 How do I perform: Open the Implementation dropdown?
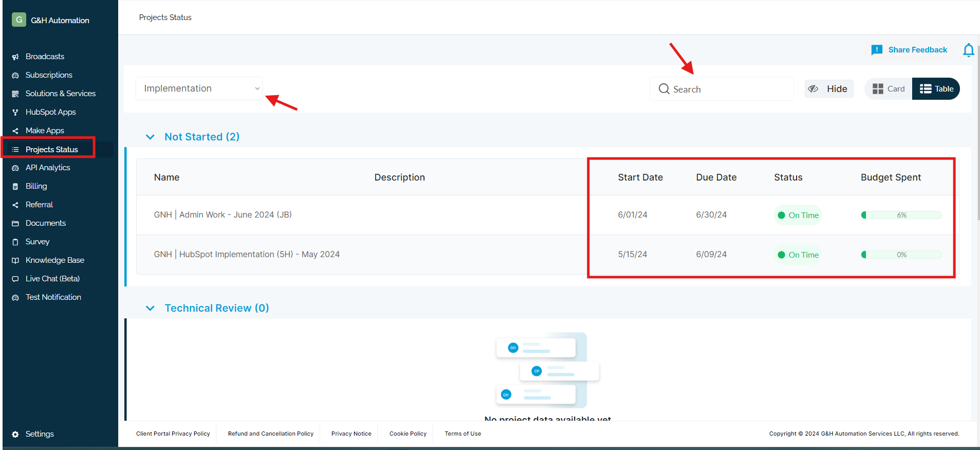(x=199, y=88)
